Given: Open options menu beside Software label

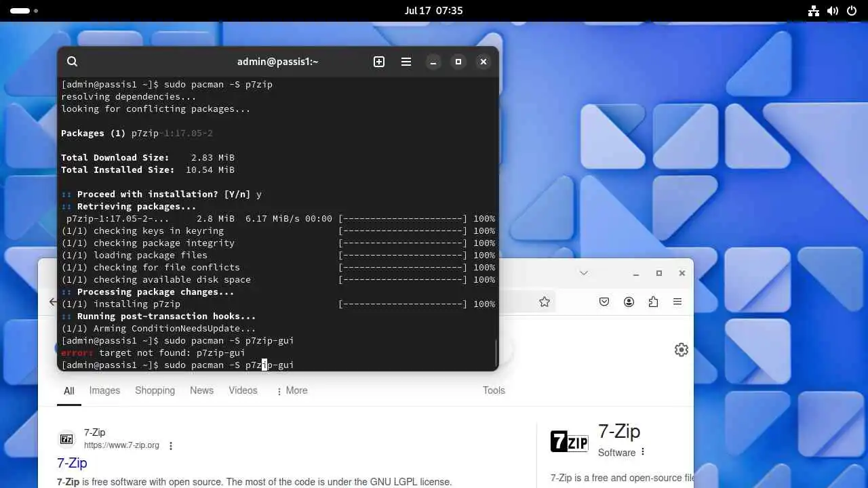Looking at the screenshot, I should (643, 452).
